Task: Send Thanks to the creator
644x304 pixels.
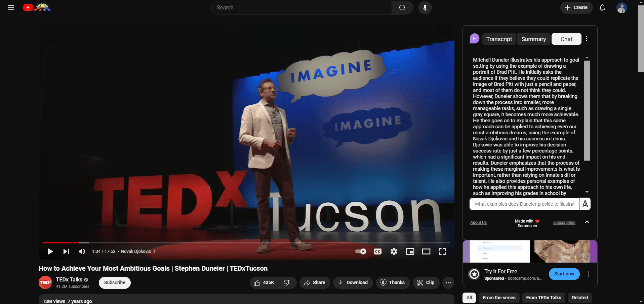Action: tap(392, 282)
